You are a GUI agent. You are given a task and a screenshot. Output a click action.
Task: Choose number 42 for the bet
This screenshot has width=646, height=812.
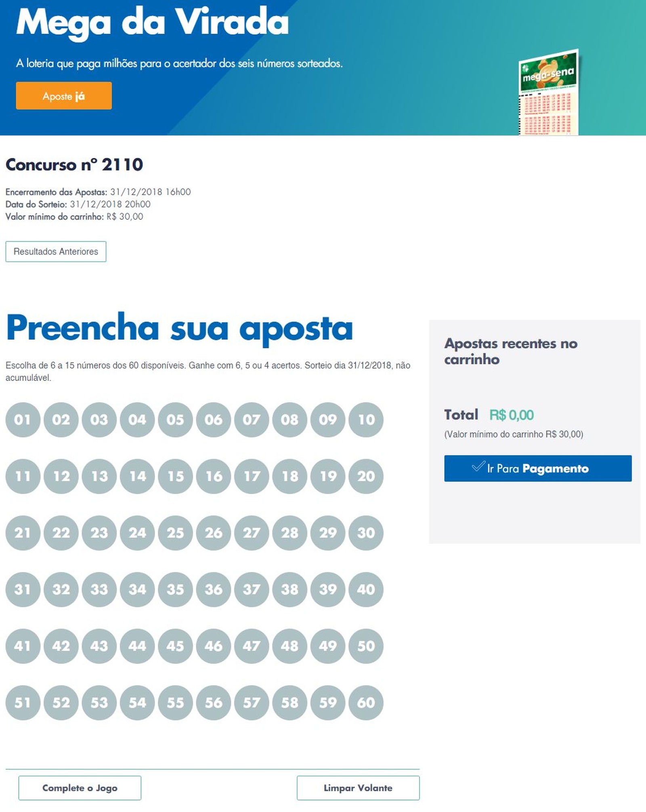tap(61, 646)
